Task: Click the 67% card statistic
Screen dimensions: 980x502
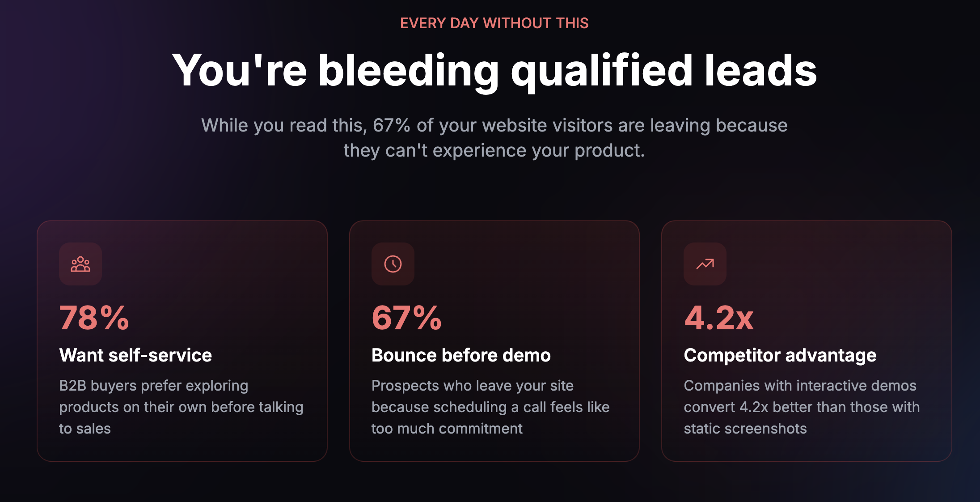Action: [406, 318]
